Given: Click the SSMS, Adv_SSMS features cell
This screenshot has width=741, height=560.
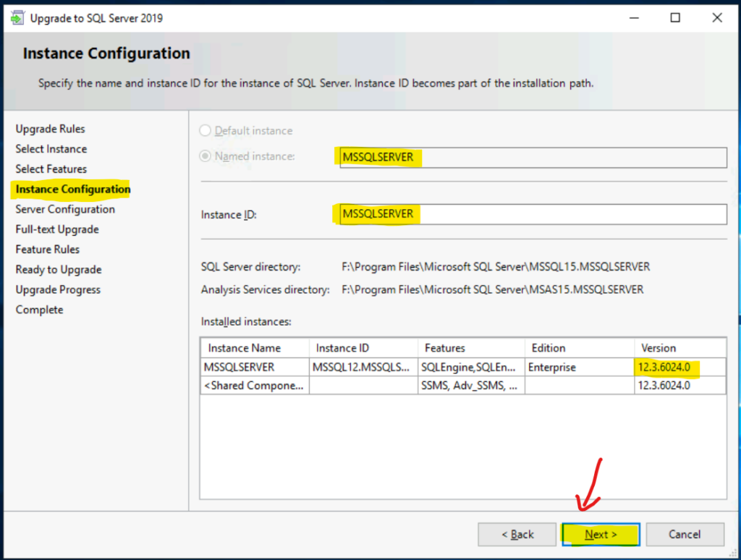Looking at the screenshot, I should 471,386.
